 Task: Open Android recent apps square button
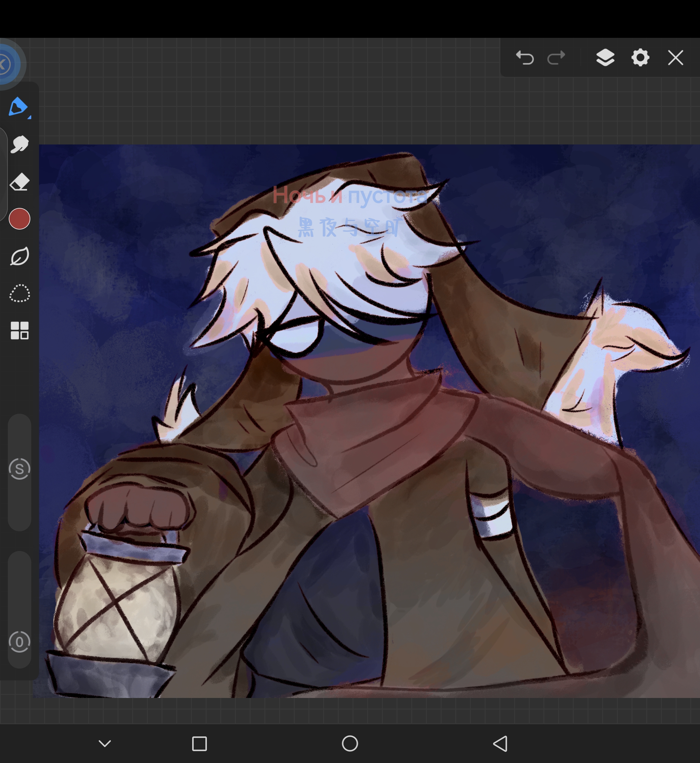coord(199,743)
